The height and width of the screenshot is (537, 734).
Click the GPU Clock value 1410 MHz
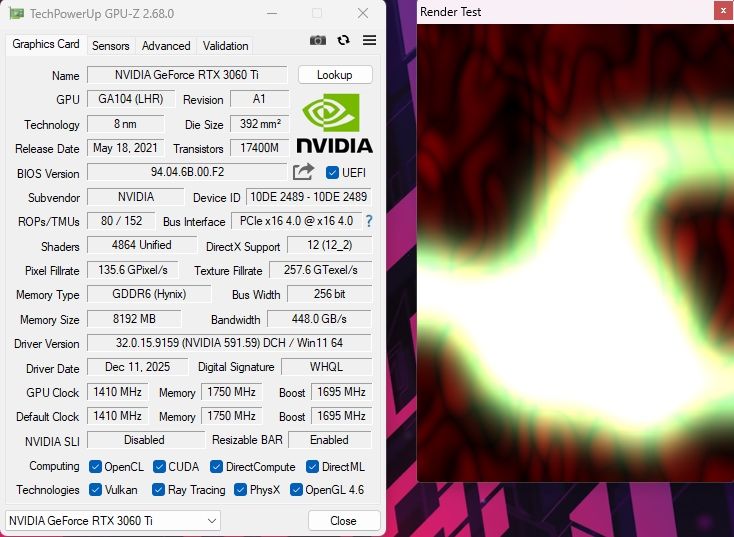click(x=117, y=391)
